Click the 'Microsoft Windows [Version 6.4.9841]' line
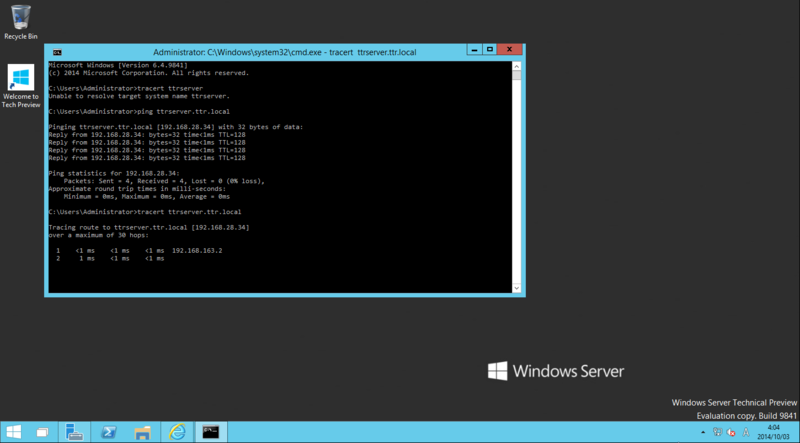Viewport: 800px width, 443px height. point(118,65)
